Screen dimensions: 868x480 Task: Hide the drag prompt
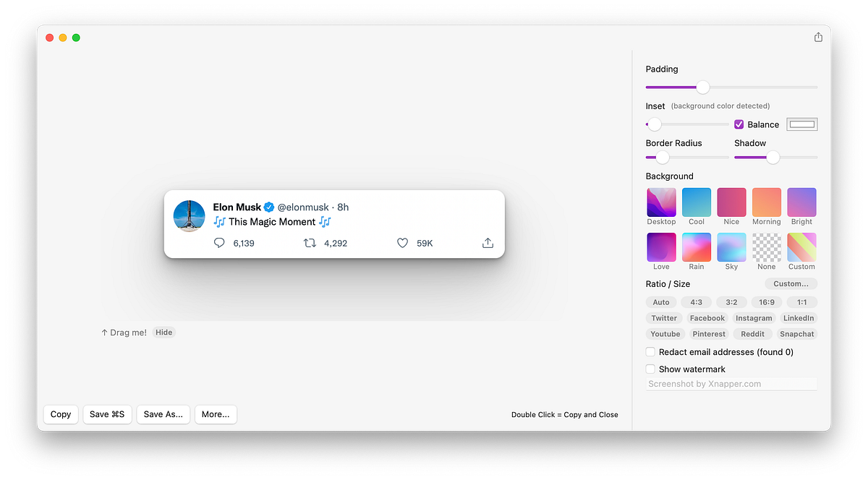click(x=164, y=332)
